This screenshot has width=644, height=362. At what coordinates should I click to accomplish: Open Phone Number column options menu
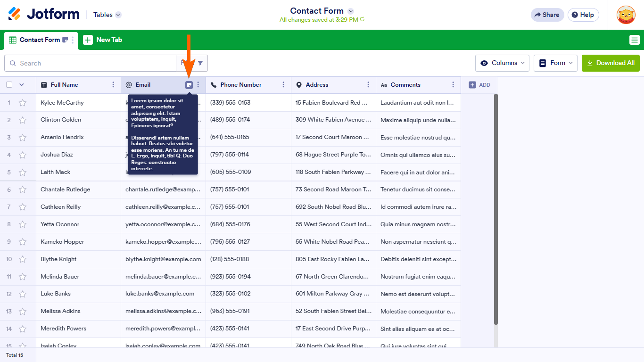click(x=283, y=85)
